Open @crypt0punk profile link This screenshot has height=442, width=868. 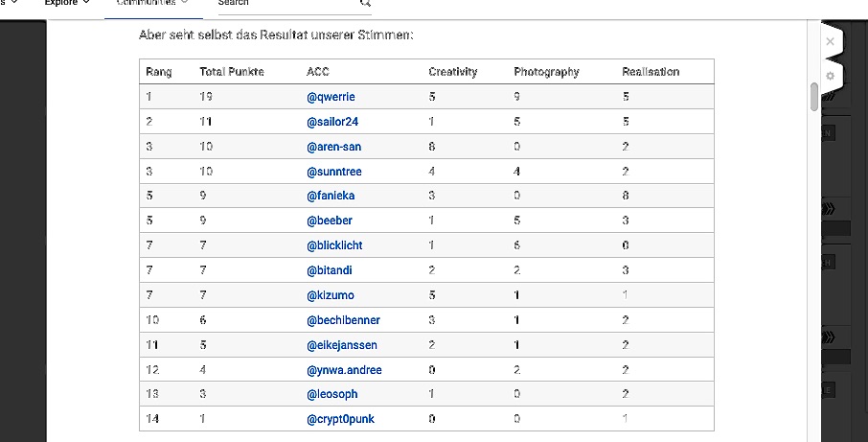340,419
